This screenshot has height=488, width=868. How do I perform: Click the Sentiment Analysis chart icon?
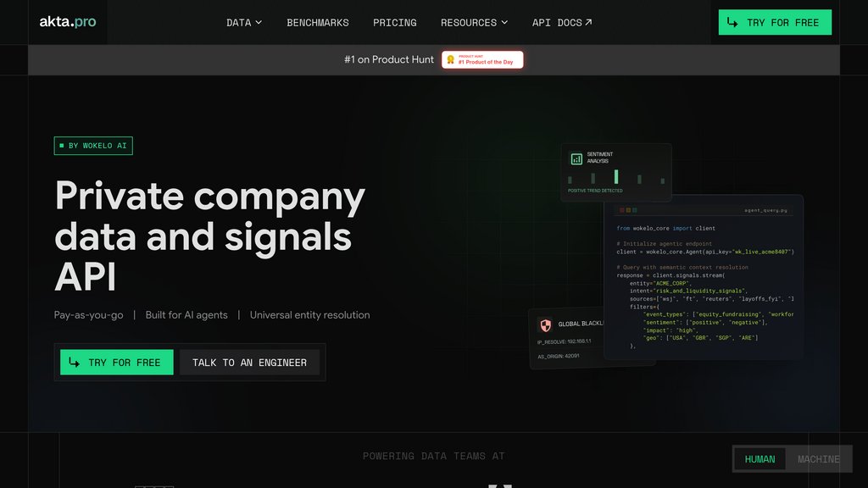[576, 158]
